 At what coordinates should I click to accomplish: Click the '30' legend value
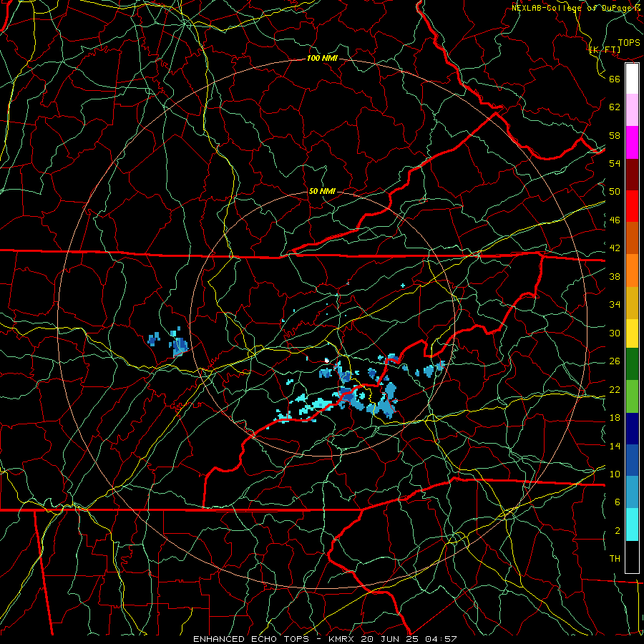(615, 333)
